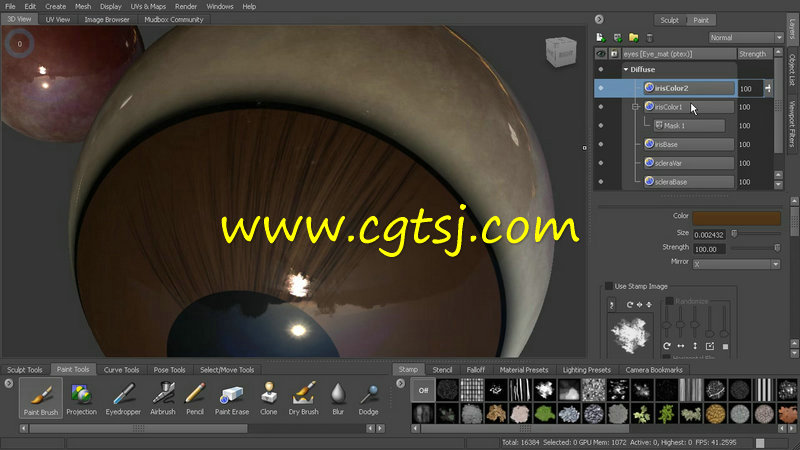This screenshot has height=450, width=800.
Task: Toggle visibility of irisColor2 layer
Action: click(x=601, y=88)
